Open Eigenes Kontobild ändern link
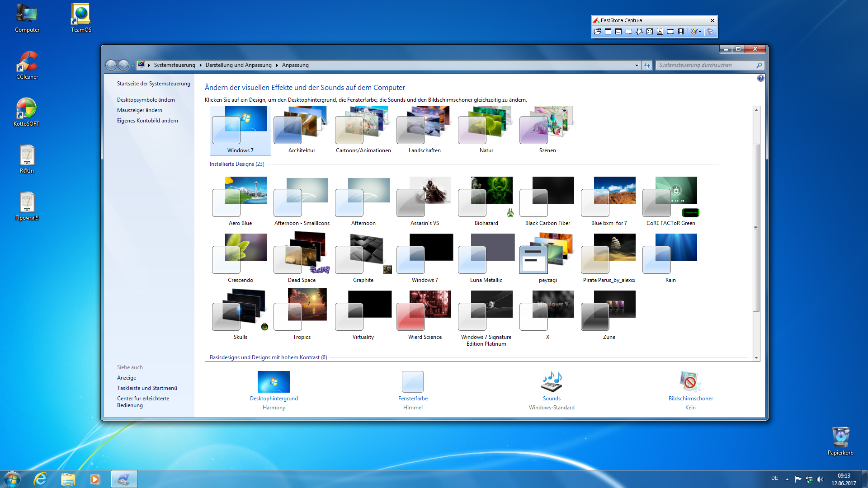 coord(147,121)
